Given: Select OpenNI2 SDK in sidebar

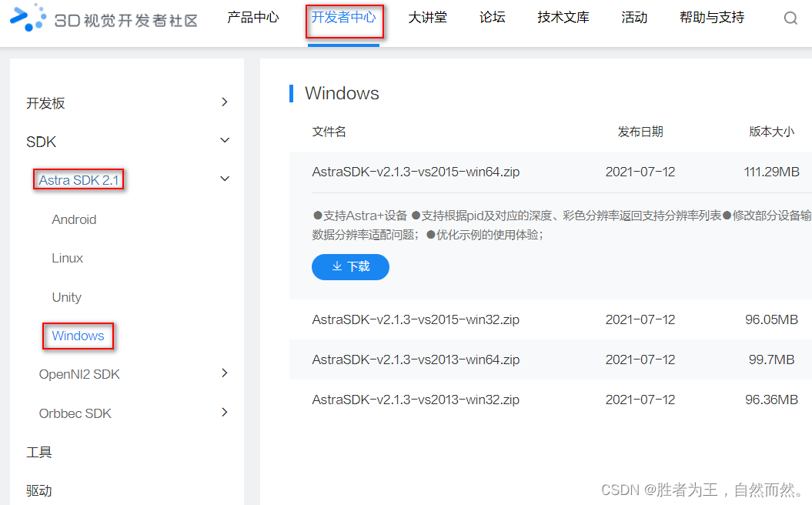Looking at the screenshot, I should pos(79,374).
